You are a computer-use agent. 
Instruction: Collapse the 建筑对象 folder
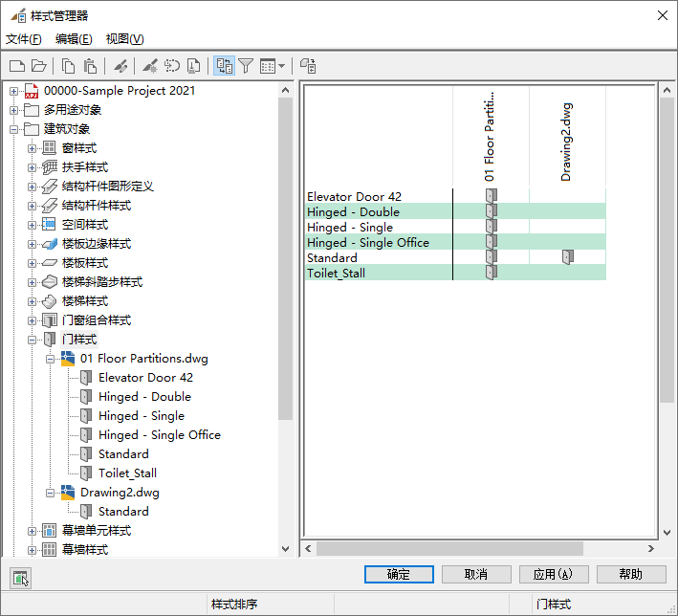[13, 129]
